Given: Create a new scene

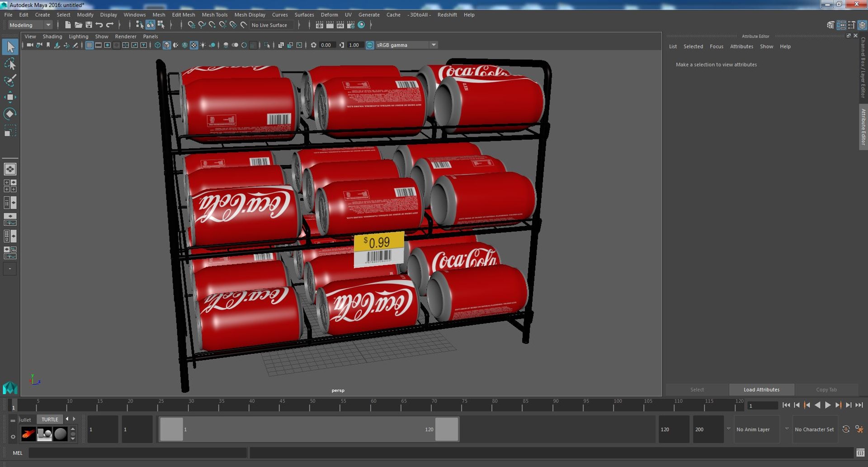Looking at the screenshot, I should [68, 25].
